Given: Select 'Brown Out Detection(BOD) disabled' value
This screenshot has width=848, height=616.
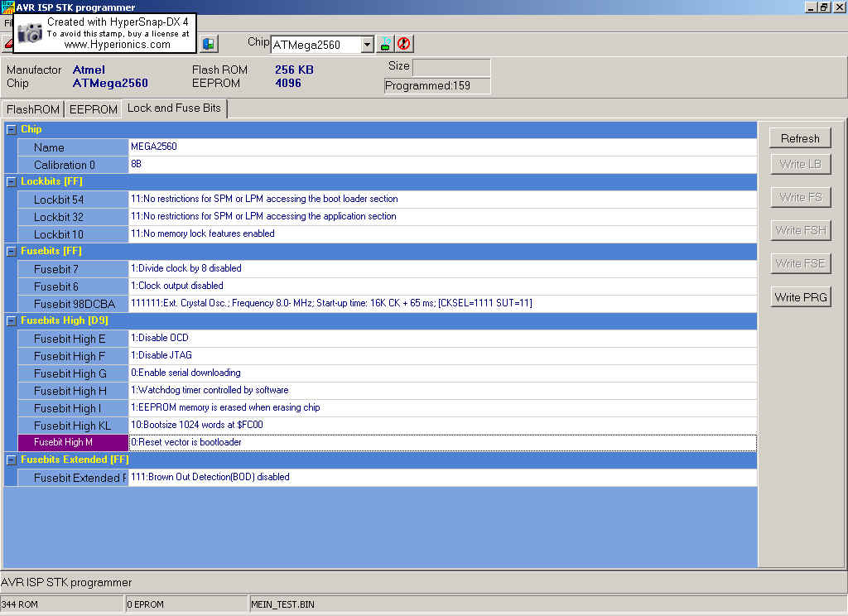Looking at the screenshot, I should [x=442, y=477].
